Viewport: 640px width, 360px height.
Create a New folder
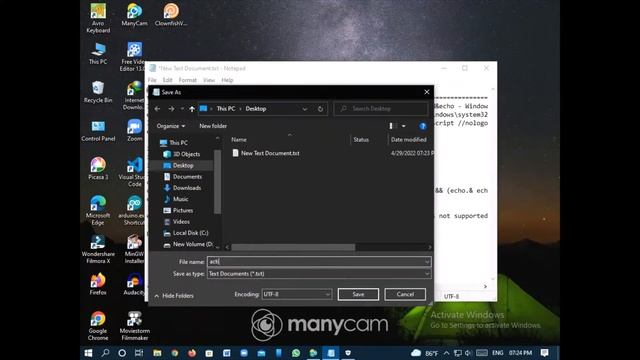tap(213, 126)
